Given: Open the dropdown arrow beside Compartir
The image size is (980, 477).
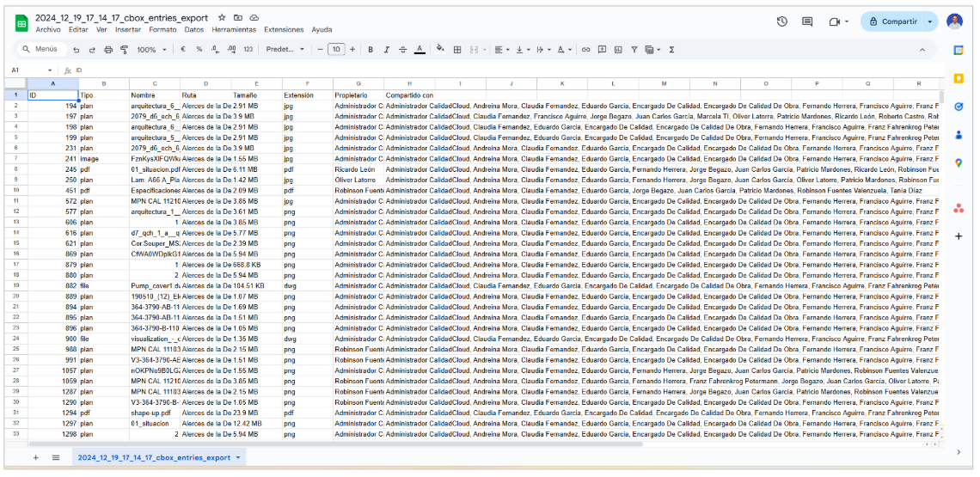Looking at the screenshot, I should (x=930, y=21).
